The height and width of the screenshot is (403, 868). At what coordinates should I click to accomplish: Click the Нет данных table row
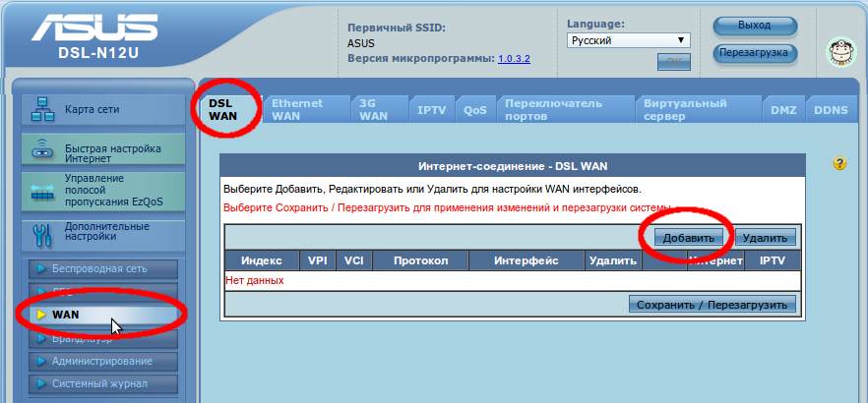pos(513,280)
